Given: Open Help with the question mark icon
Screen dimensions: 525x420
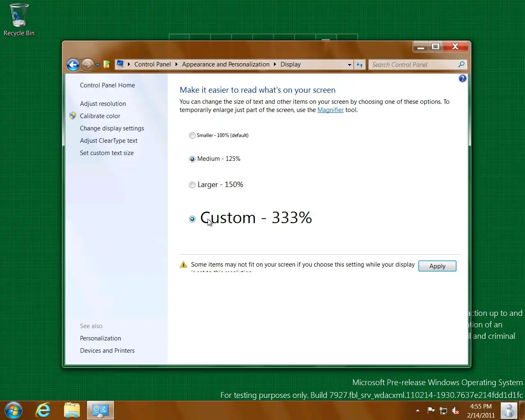Looking at the screenshot, I should pyautogui.click(x=462, y=78).
